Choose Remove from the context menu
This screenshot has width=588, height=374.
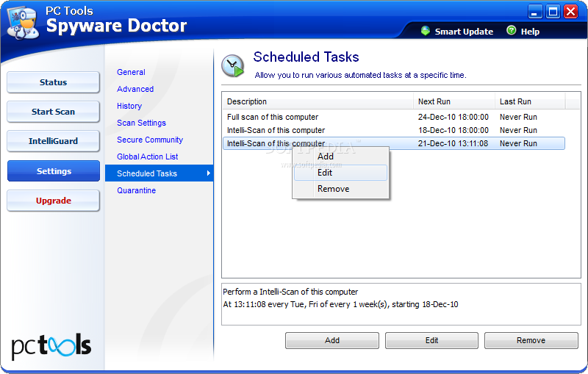click(x=340, y=189)
